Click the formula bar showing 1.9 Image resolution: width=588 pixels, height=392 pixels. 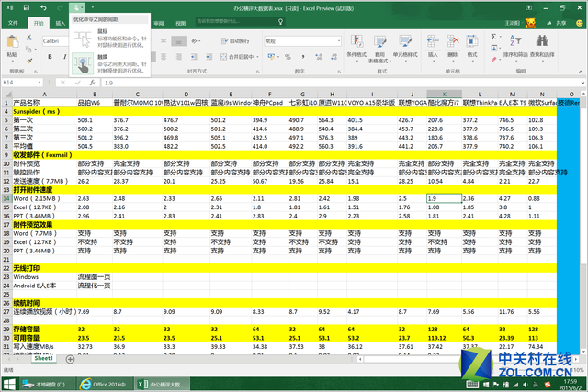coord(339,83)
